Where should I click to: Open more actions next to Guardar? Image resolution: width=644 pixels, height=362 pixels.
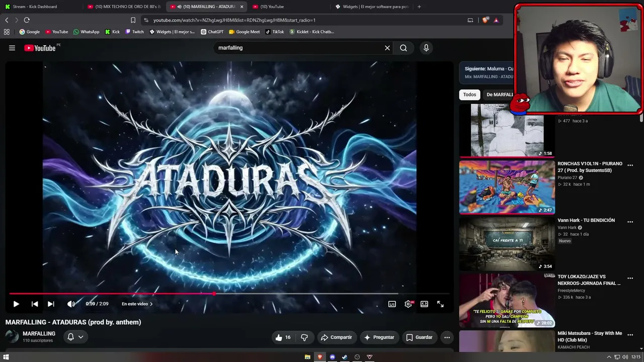tap(447, 337)
